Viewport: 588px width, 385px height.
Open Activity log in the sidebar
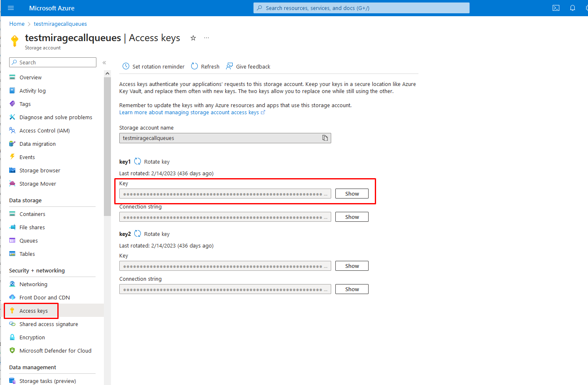click(32, 91)
